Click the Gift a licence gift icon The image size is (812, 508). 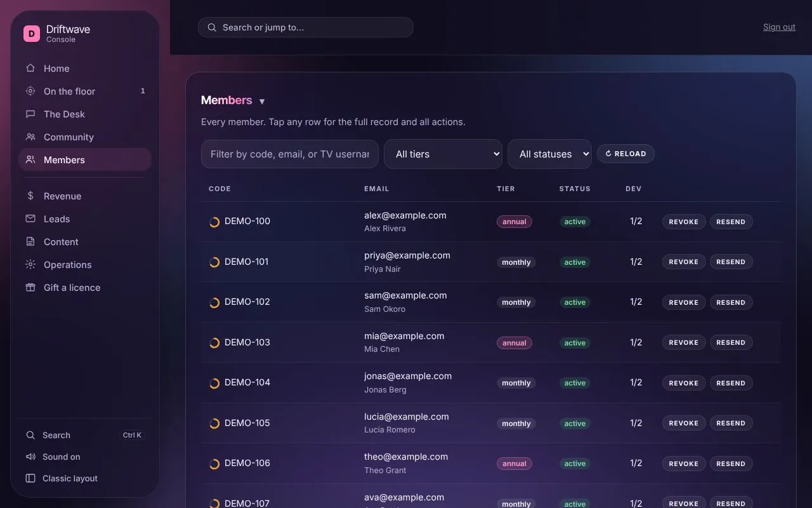coord(30,287)
